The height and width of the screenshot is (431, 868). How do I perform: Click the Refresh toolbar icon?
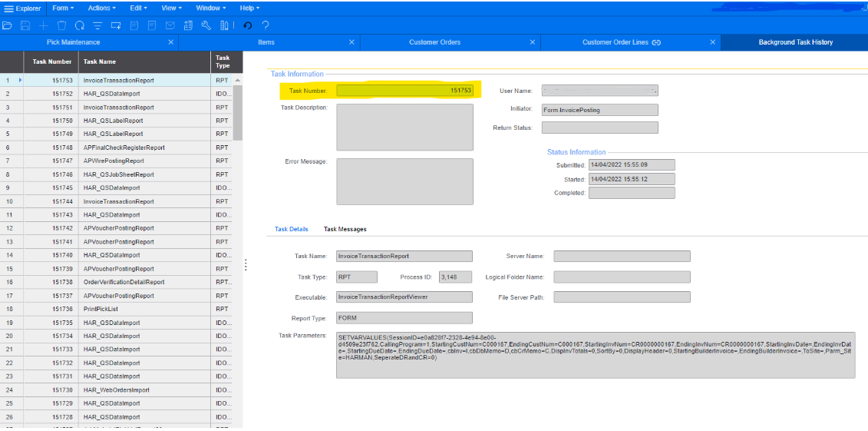[x=79, y=25]
